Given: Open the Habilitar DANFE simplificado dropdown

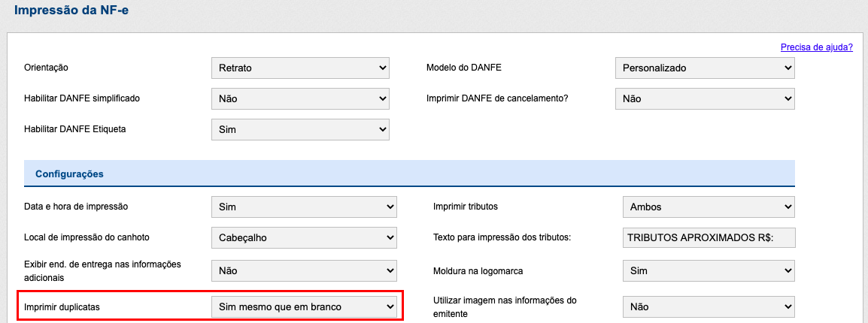Looking at the screenshot, I should (300, 98).
